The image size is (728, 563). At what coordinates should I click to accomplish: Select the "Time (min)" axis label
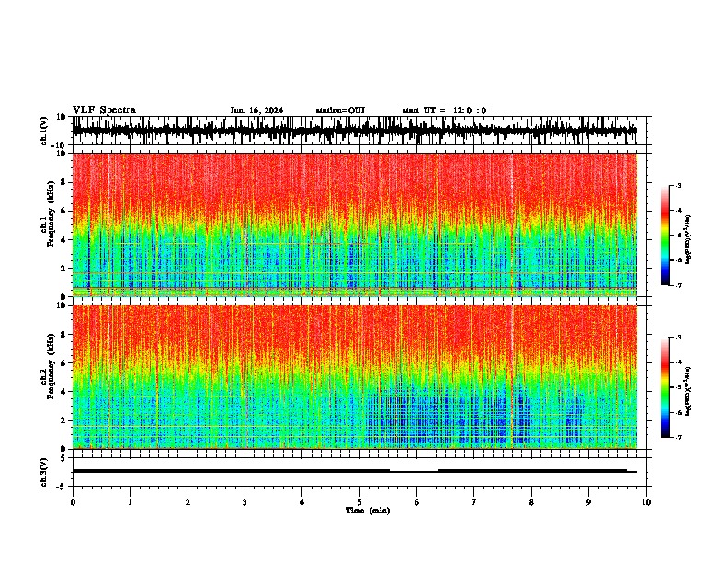click(368, 511)
